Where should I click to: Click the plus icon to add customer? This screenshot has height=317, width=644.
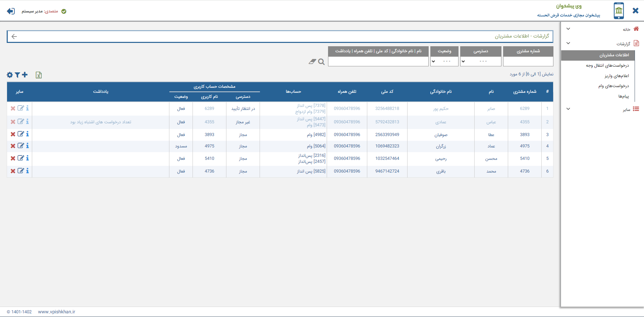(25, 75)
